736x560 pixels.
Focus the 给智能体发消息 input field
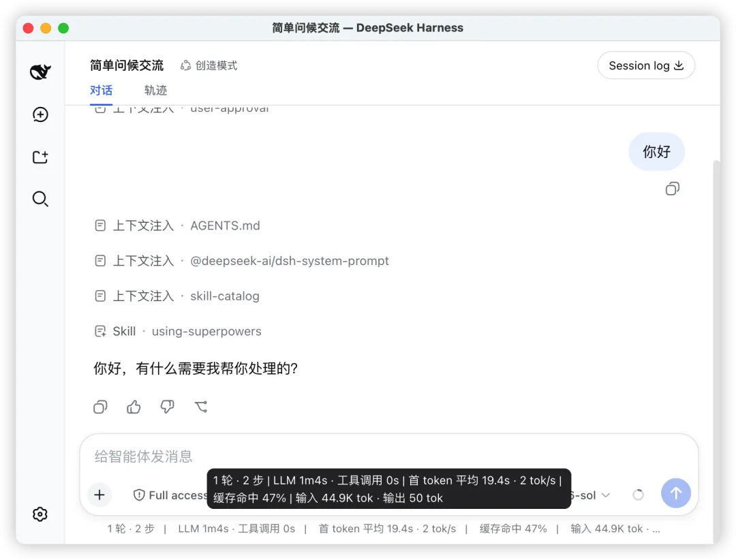pyautogui.click(x=388, y=456)
